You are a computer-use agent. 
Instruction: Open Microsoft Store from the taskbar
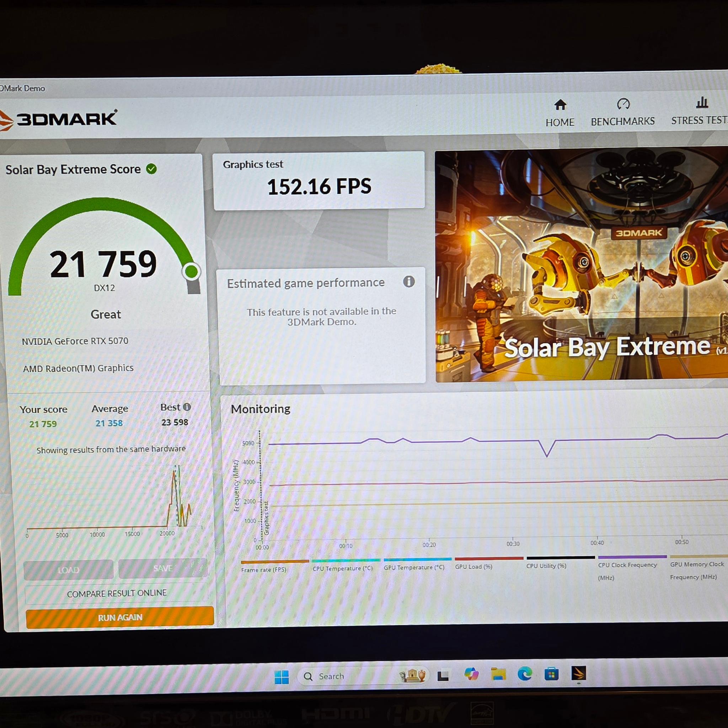pyautogui.click(x=551, y=673)
